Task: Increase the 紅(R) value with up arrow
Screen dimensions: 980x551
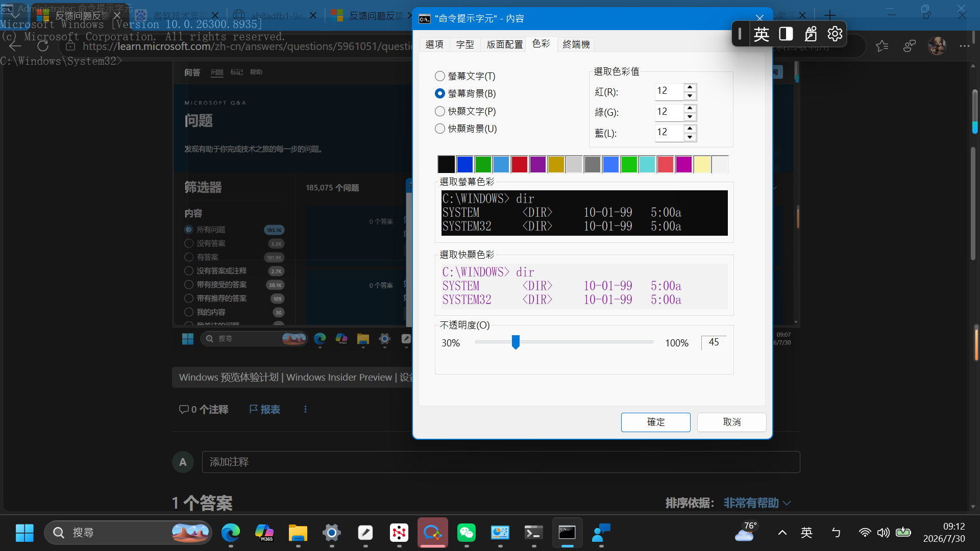Action: (x=690, y=87)
